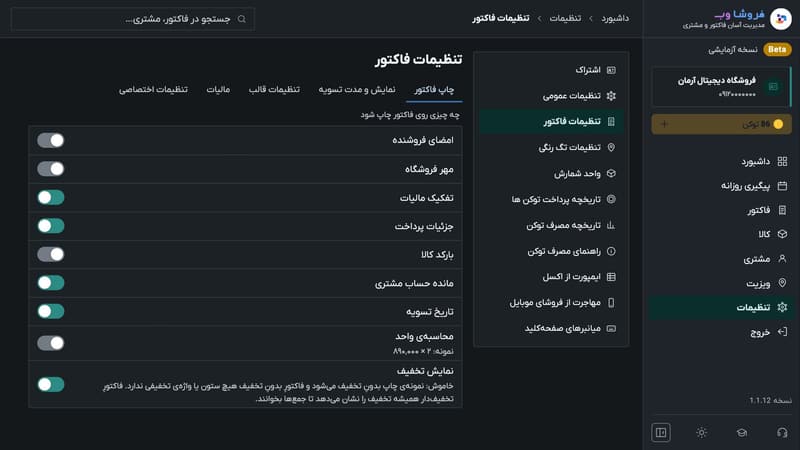Click the plus icon on token bar
The height and width of the screenshot is (450, 800).
point(664,124)
